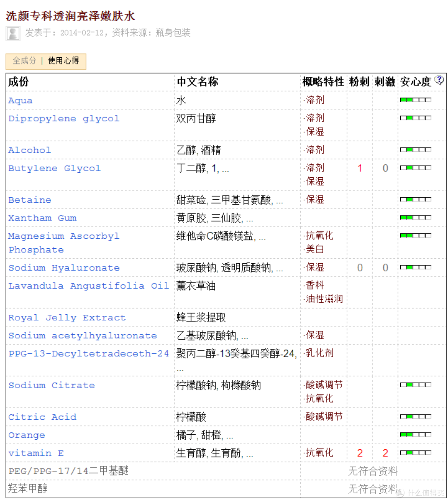Click the 柠檬酸钠, 枸橼酸钠 cell
The width and height of the screenshot is (448, 502).
(x=219, y=385)
